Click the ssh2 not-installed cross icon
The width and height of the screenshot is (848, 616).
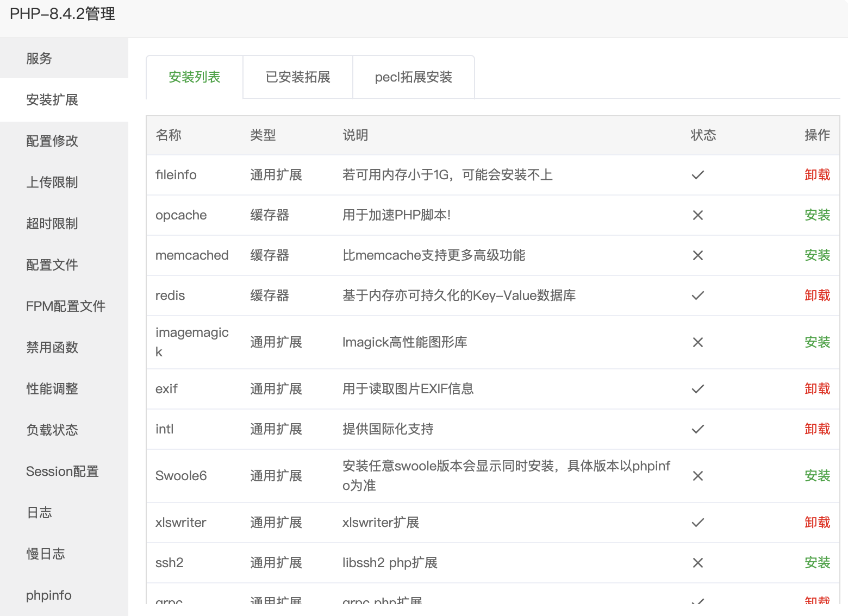tap(698, 563)
